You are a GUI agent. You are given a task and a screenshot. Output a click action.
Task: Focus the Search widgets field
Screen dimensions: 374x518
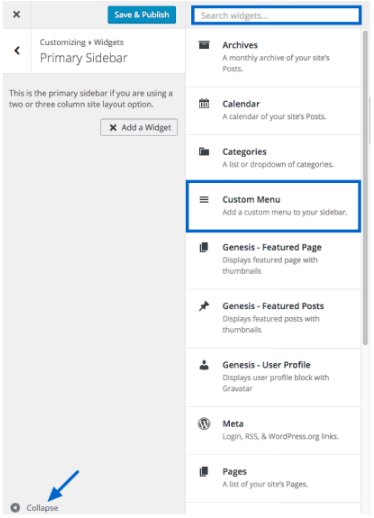click(x=276, y=15)
